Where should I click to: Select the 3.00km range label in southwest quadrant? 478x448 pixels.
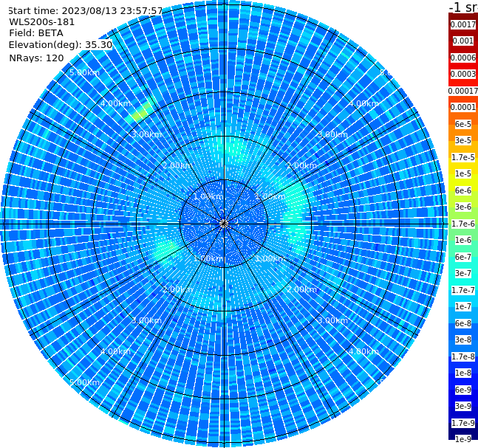pyautogui.click(x=146, y=320)
